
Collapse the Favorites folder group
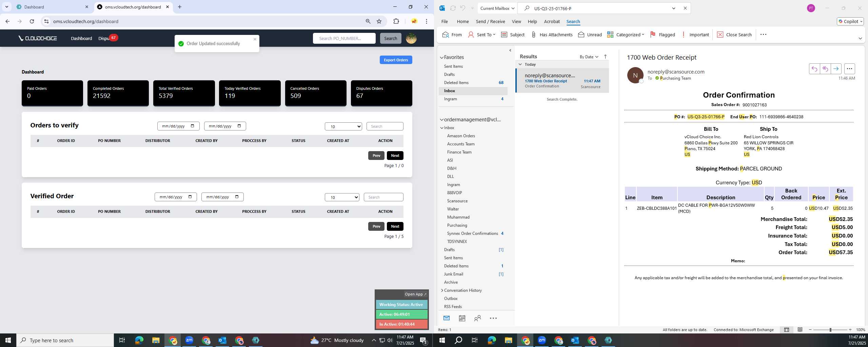(441, 57)
